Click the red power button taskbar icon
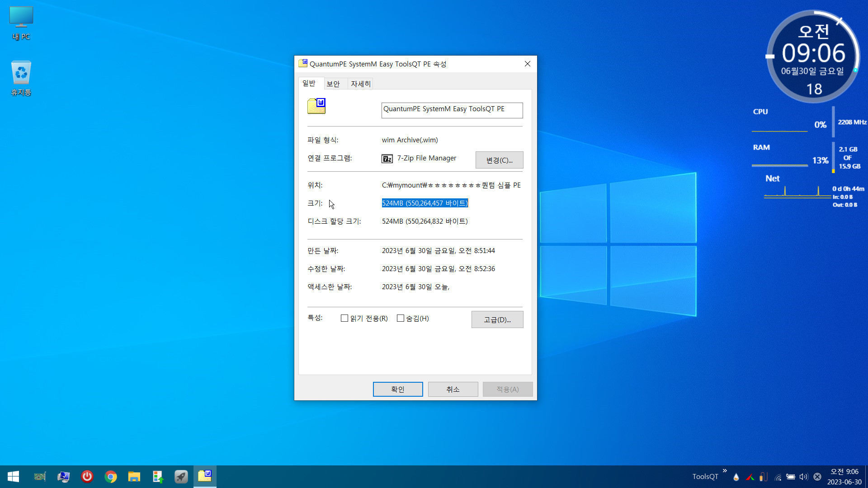The image size is (868, 488). pyautogui.click(x=87, y=476)
